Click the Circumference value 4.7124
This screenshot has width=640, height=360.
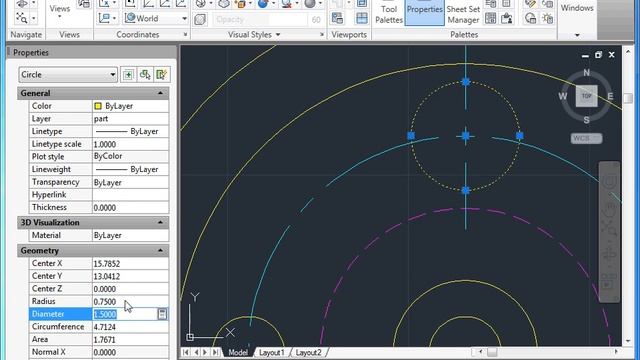click(130, 327)
